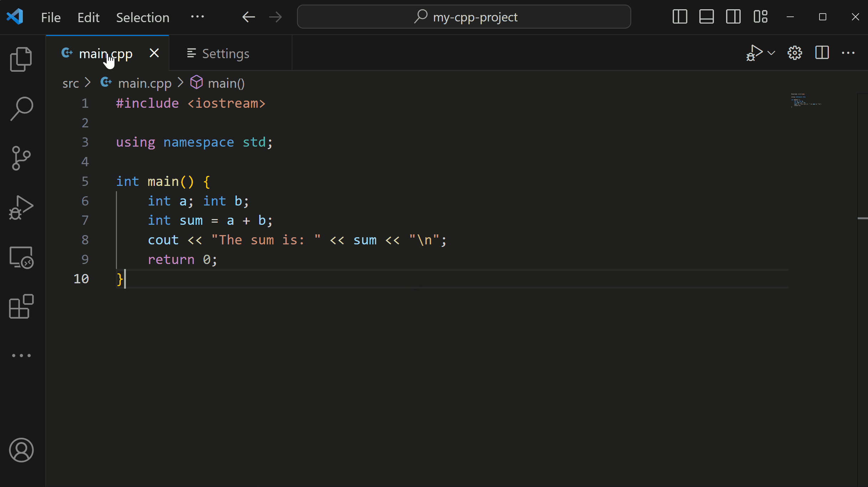Open the Extensions panel icon

coord(21,308)
